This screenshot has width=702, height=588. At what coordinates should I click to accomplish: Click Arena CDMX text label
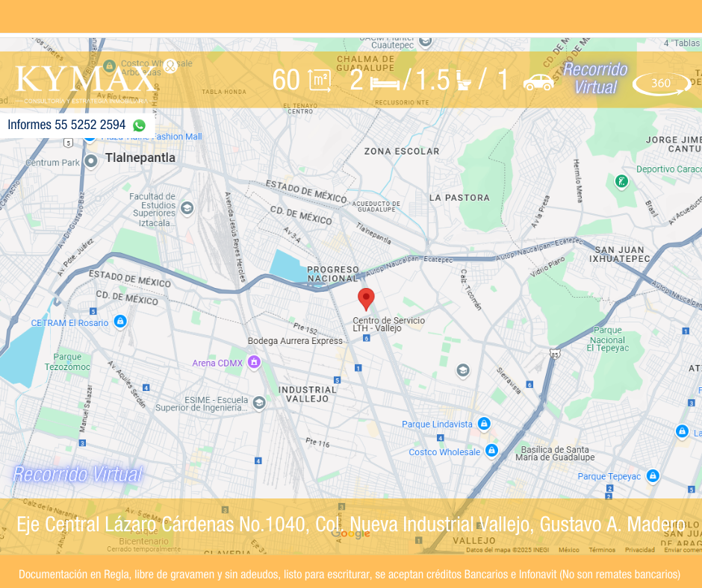217,363
